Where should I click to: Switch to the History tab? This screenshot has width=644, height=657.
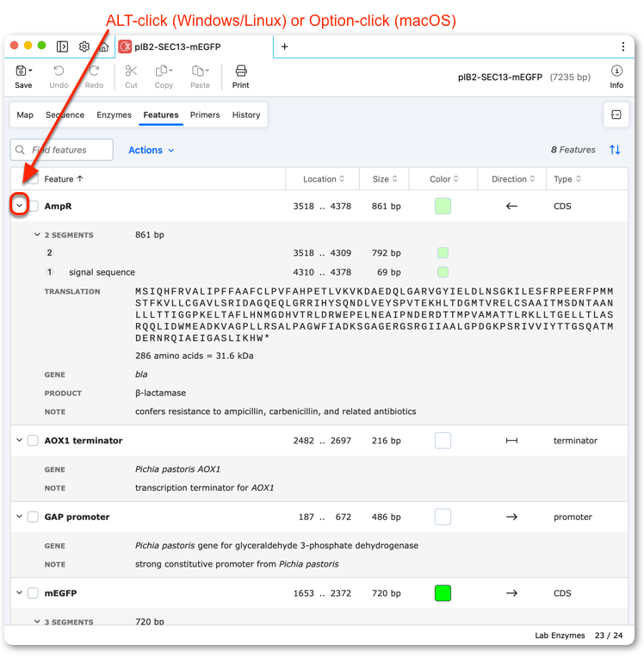tap(246, 115)
